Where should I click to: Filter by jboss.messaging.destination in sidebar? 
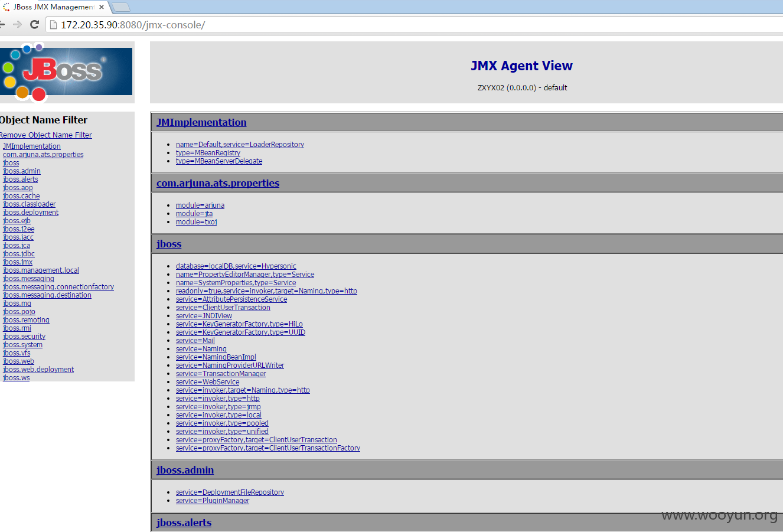tap(47, 295)
